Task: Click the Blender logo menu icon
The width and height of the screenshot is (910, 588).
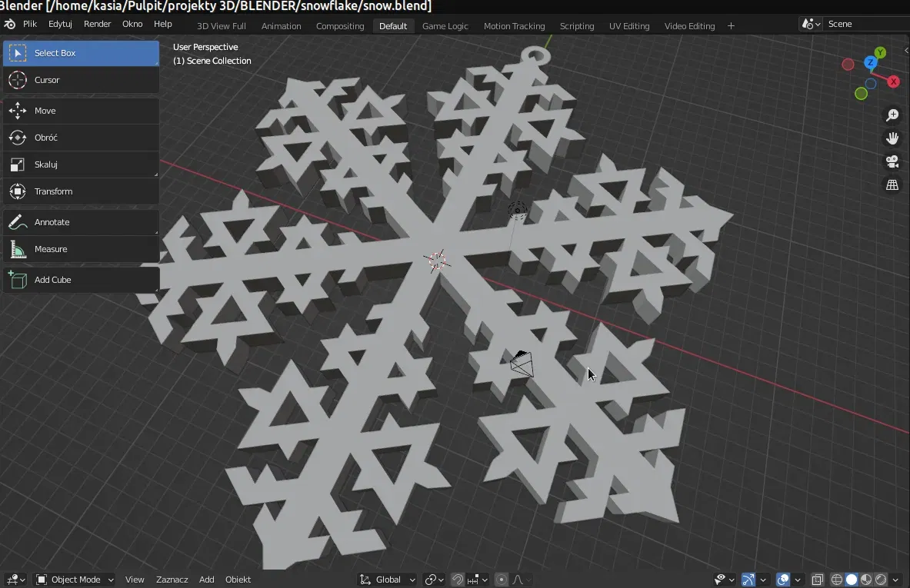Action: tap(10, 24)
